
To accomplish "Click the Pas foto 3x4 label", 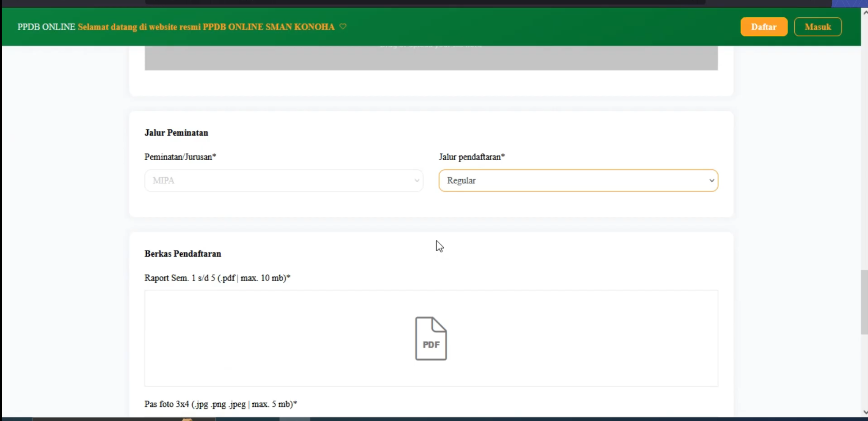I will (221, 404).
